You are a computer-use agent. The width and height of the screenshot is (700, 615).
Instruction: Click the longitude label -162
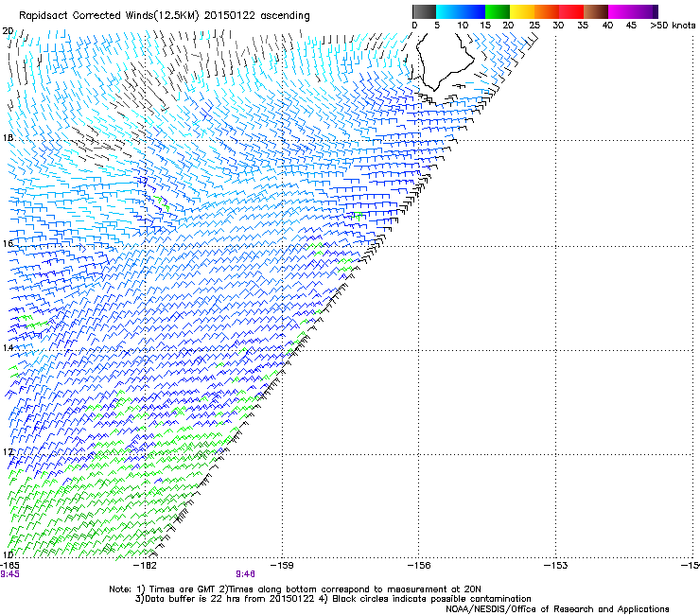pos(146,566)
